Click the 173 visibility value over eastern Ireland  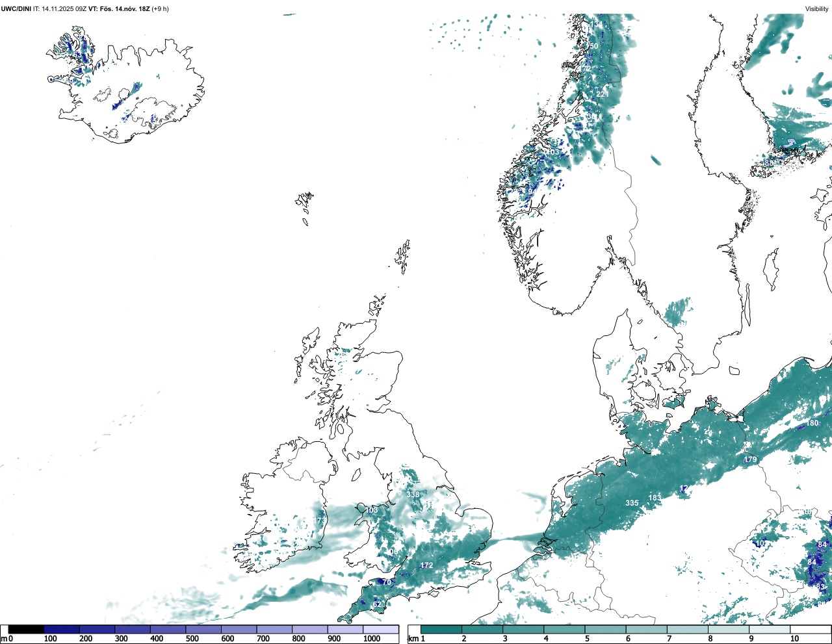coord(318,521)
